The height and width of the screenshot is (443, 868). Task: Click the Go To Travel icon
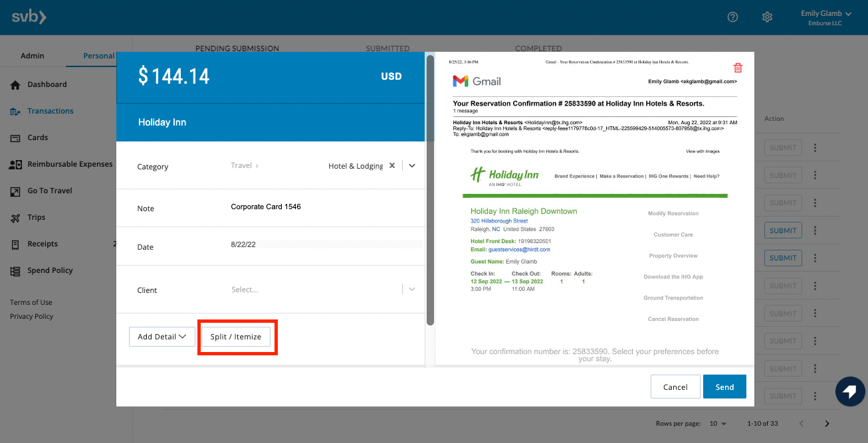point(15,191)
